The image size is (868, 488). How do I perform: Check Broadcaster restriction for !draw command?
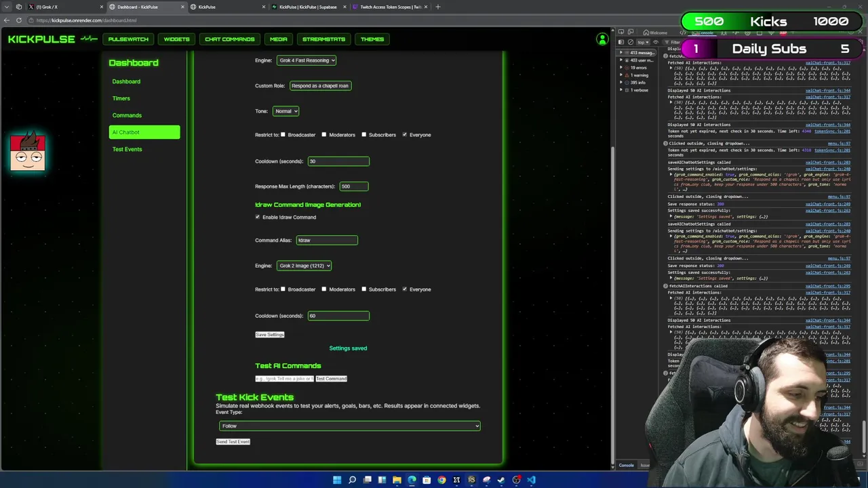tap(283, 289)
